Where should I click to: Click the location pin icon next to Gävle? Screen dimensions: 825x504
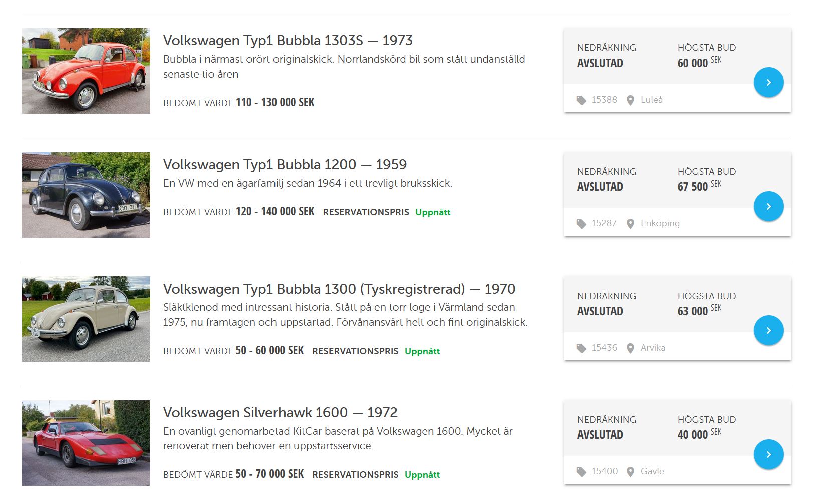click(x=630, y=472)
